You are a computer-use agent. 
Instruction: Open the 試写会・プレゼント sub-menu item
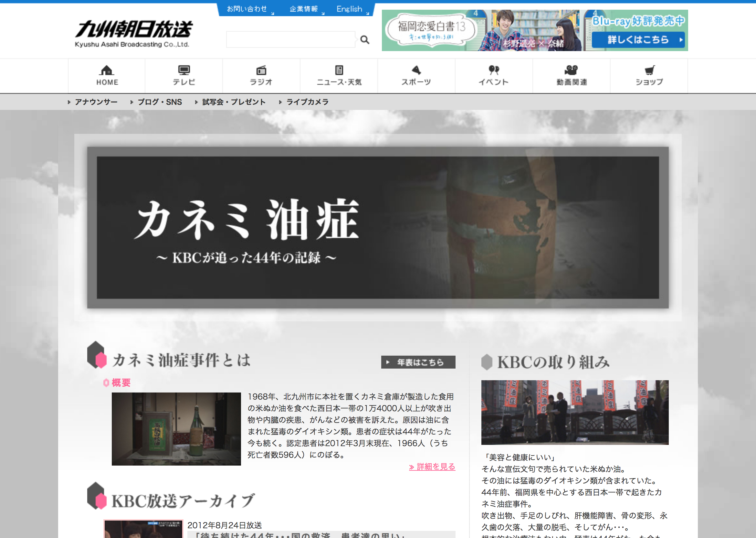tap(234, 102)
